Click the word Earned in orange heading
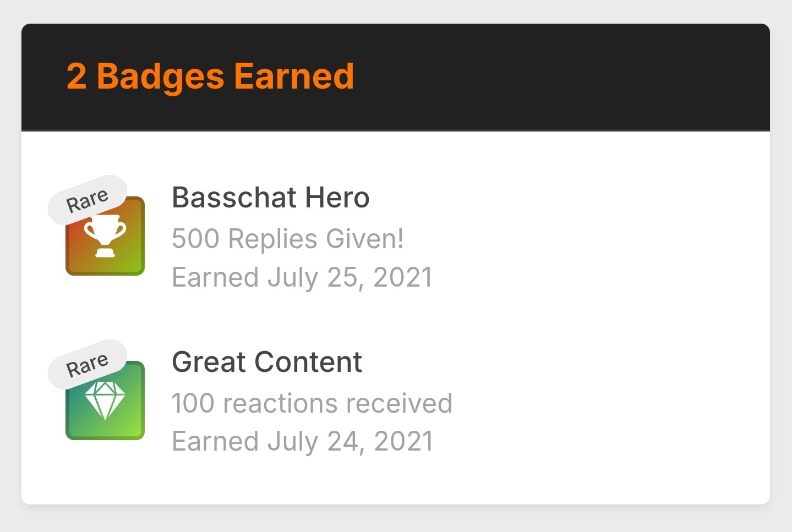The height and width of the screenshot is (532, 792). 294,76
